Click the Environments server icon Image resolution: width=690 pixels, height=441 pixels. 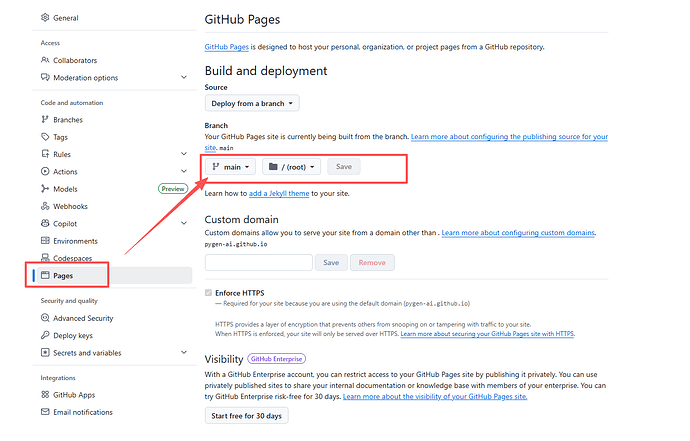[45, 241]
